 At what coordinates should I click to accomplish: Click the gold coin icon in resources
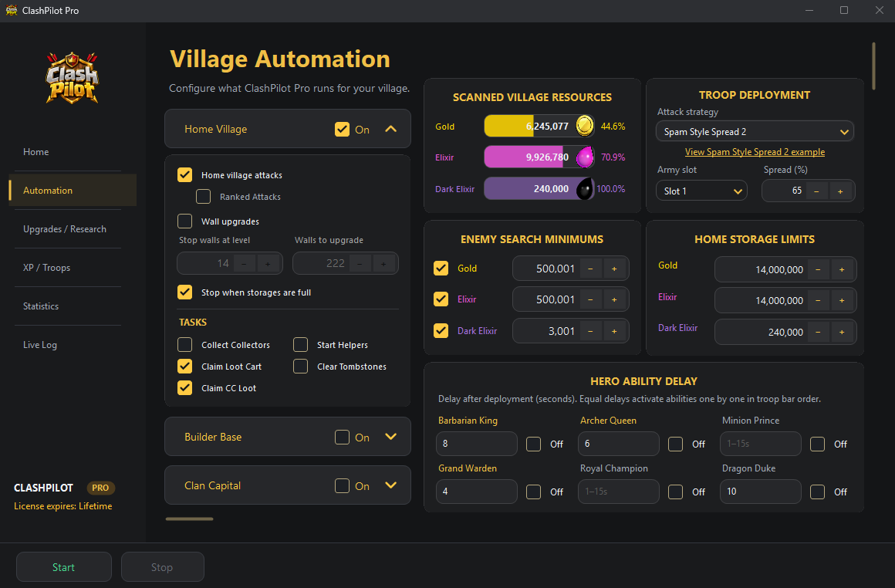click(x=585, y=126)
